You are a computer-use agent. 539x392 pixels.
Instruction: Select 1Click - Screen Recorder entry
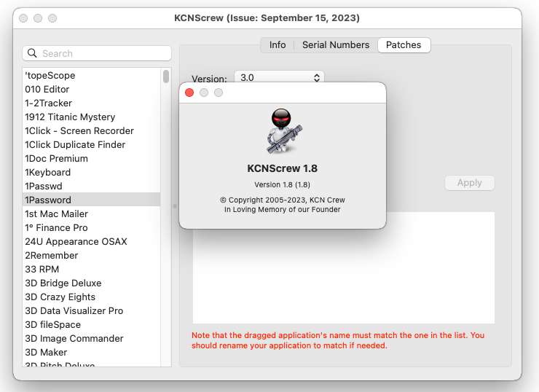[x=92, y=130]
